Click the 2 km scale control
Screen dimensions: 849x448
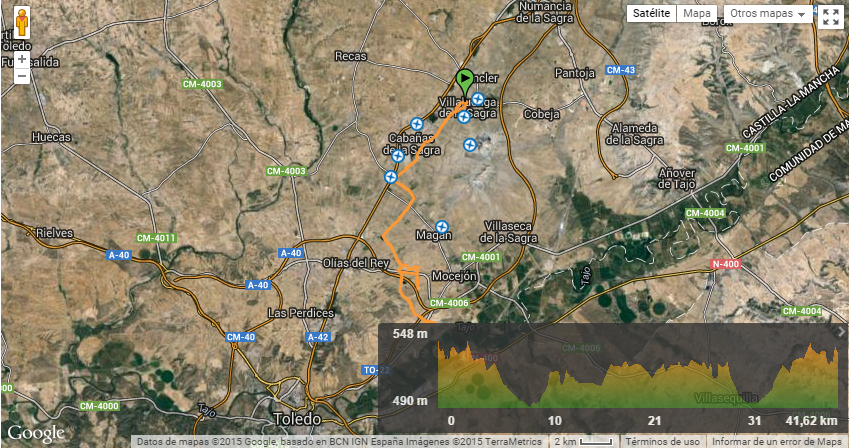(x=585, y=441)
